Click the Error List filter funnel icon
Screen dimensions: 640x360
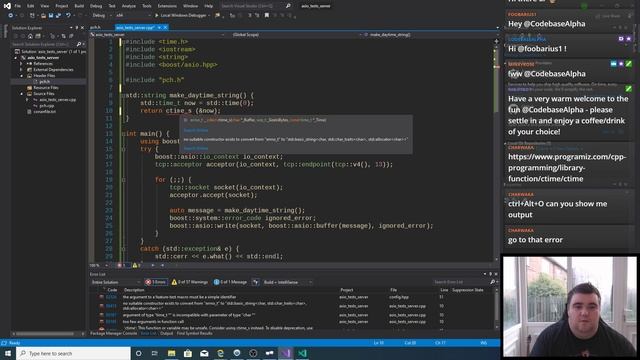coord(256,282)
